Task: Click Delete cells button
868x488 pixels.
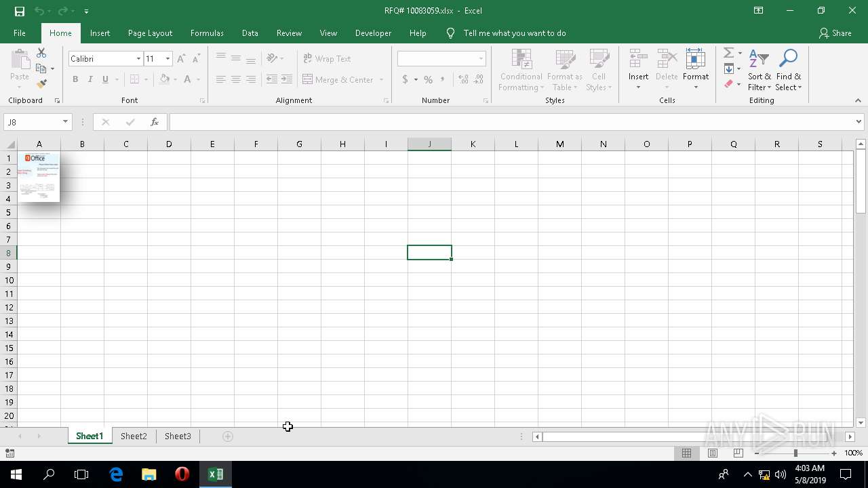Action: pos(667,70)
